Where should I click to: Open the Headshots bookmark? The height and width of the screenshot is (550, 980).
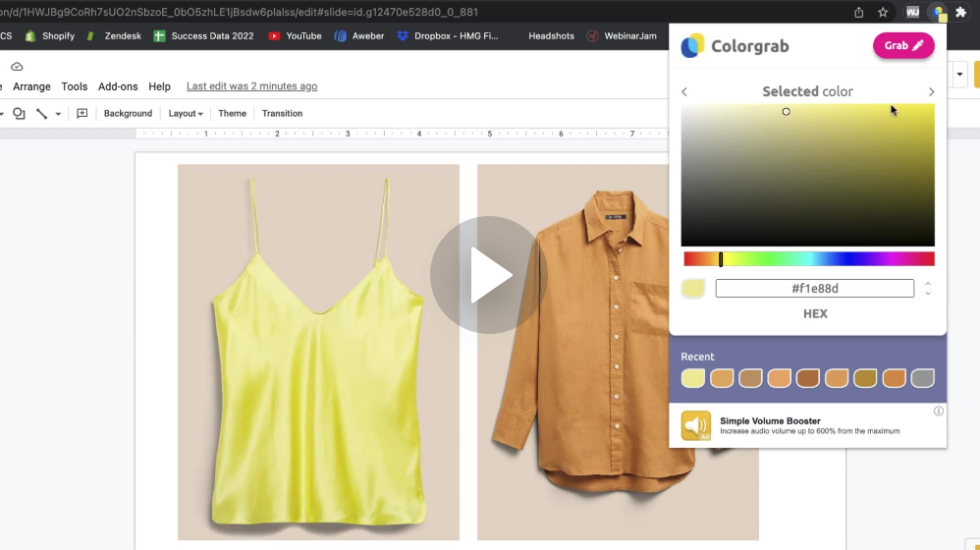pos(551,36)
